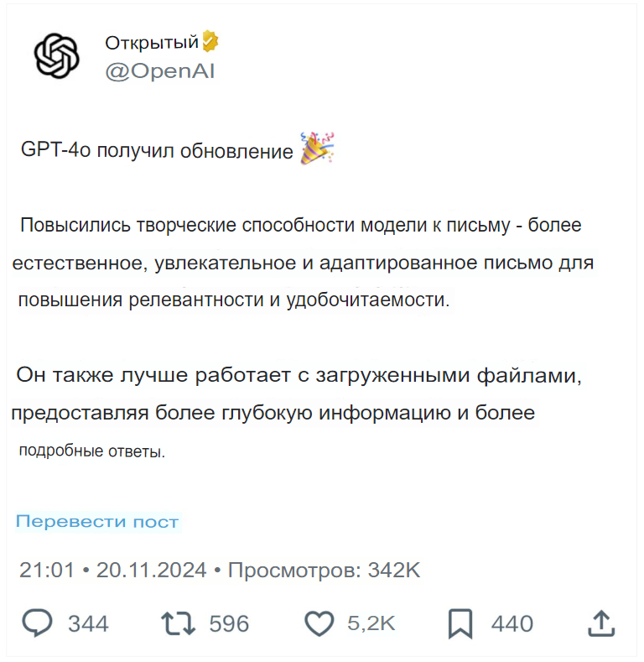This screenshot has width=644, height=662.
Task: Repost using the retweet arrows icon
Action: pos(178,623)
